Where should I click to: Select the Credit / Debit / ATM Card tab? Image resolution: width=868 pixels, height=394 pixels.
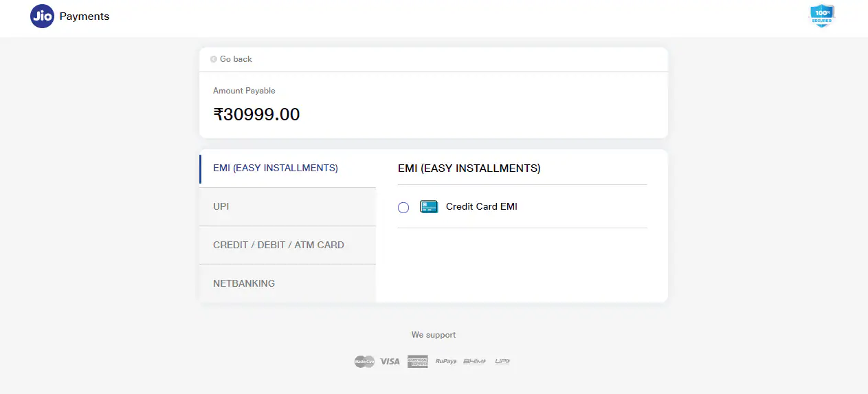coord(278,245)
